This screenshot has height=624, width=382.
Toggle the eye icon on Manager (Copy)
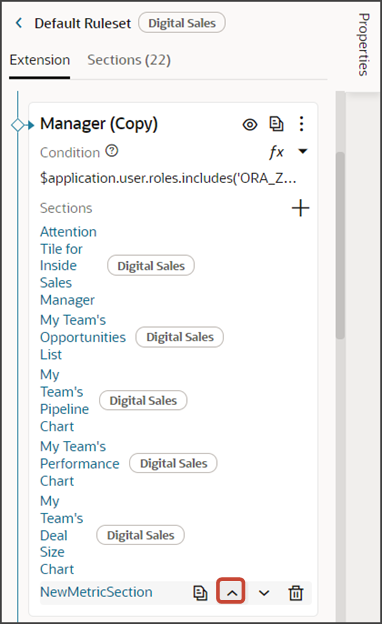click(250, 125)
